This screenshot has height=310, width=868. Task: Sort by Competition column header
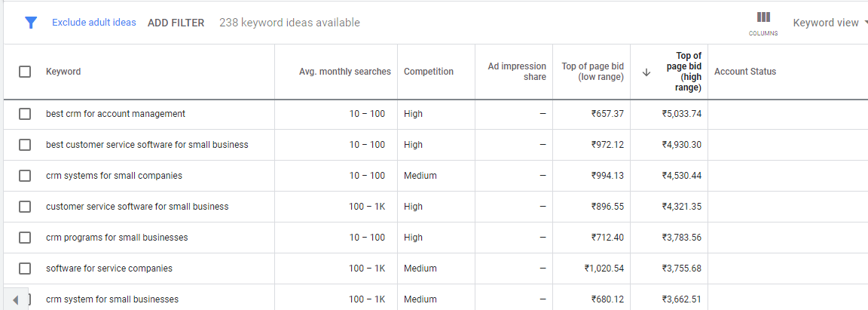(x=429, y=72)
